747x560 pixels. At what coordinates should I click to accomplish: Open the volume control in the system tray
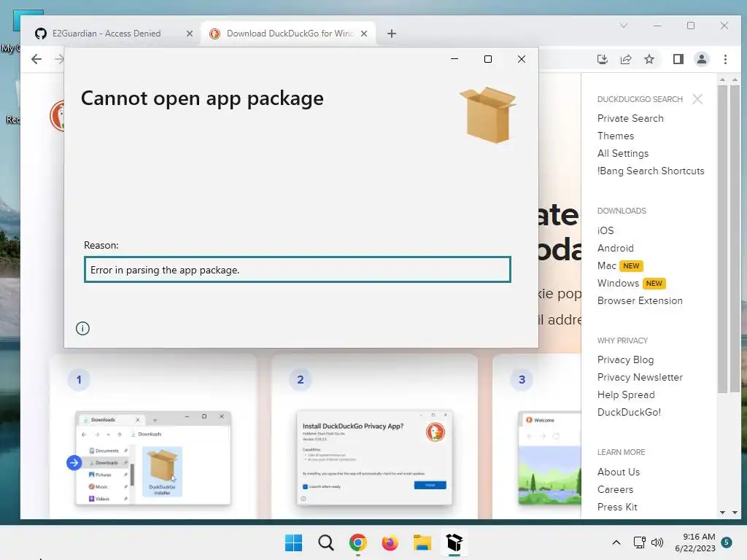point(657,542)
